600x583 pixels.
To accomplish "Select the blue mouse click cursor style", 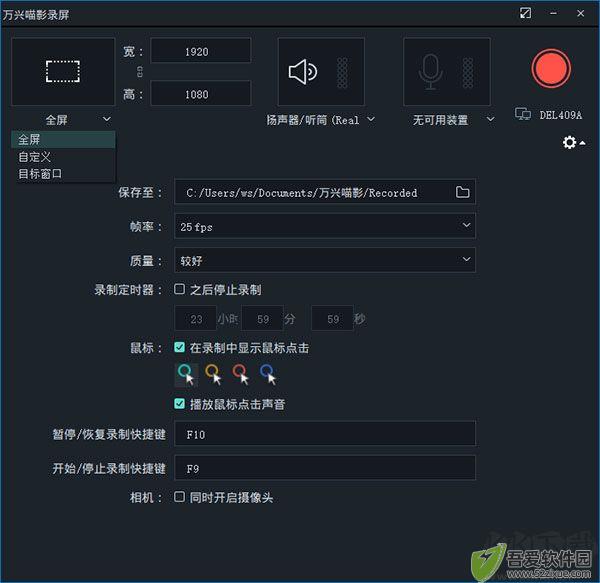I will pos(268,374).
